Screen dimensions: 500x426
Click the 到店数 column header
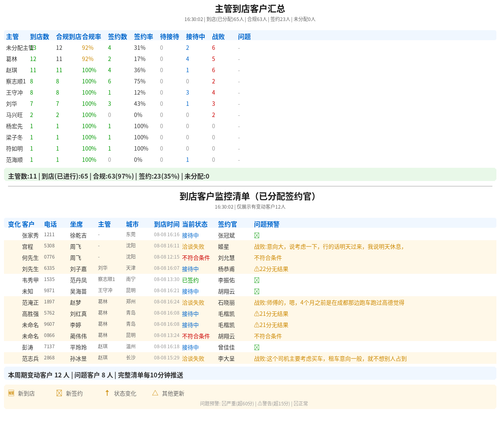(x=39, y=37)
